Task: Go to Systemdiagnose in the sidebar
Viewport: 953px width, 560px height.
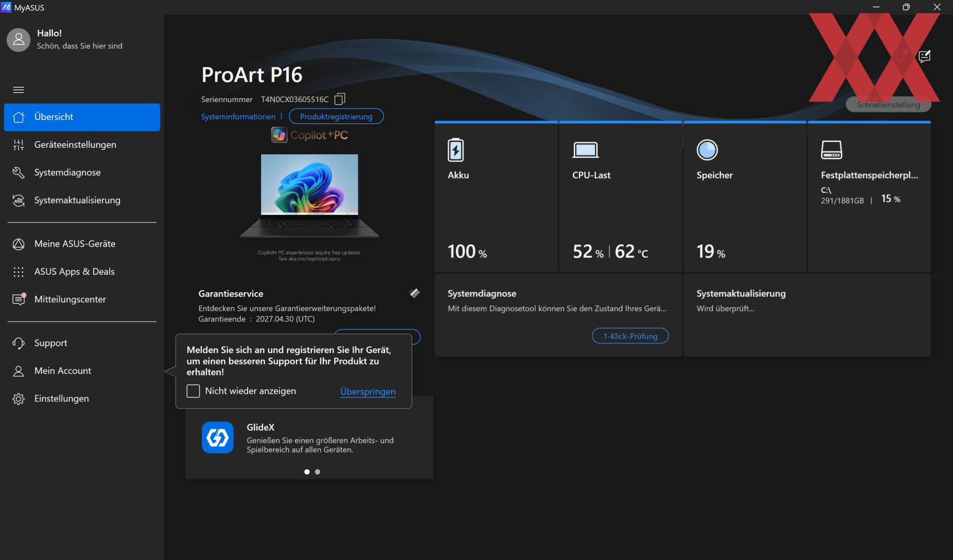Action: [82, 173]
